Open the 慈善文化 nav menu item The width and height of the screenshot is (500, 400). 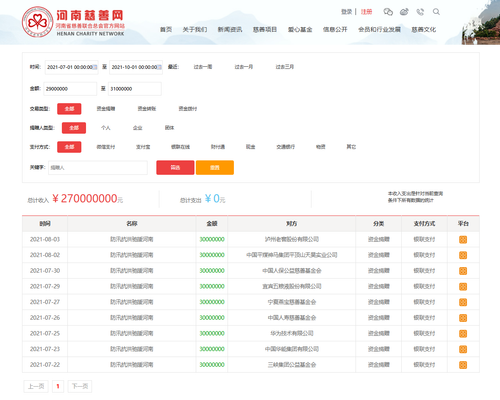424,30
